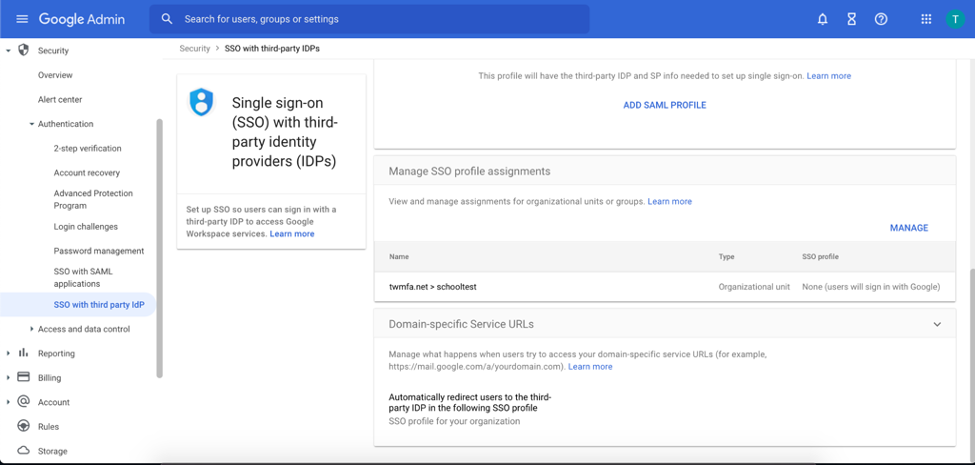This screenshot has height=466, width=977.
Task: Click the Storage cloud icon
Action: (x=24, y=450)
